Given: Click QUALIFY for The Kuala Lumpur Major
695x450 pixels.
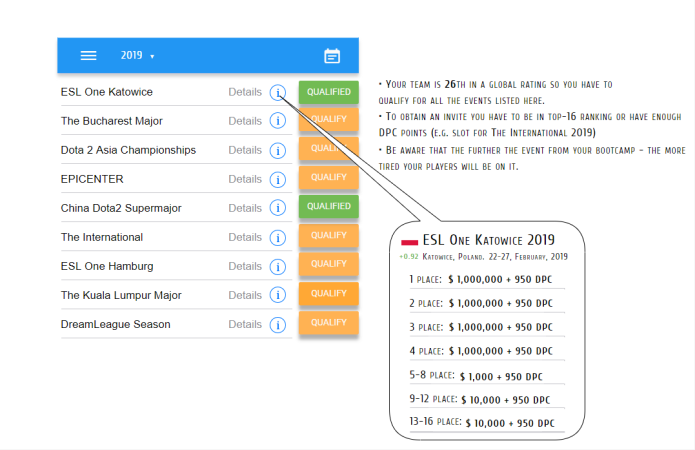Looking at the screenshot, I should [329, 293].
